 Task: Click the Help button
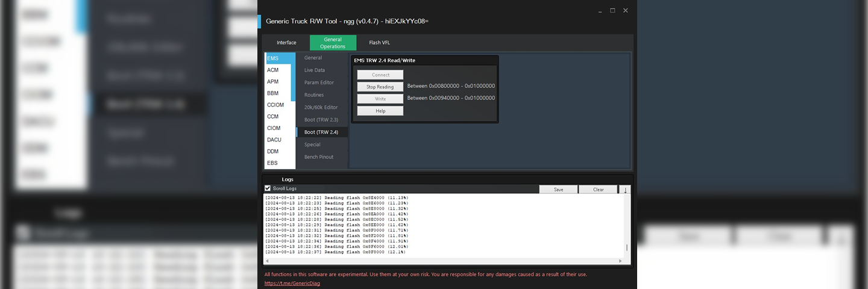[x=380, y=111]
